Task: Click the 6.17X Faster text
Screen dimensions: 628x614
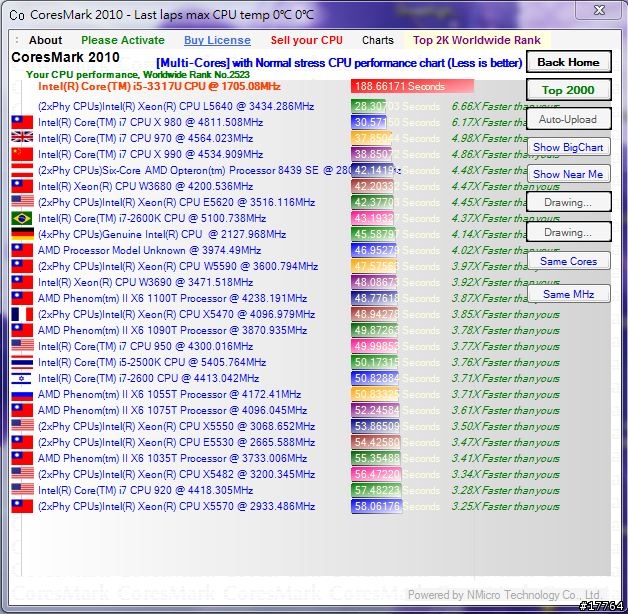Action: coord(489,122)
